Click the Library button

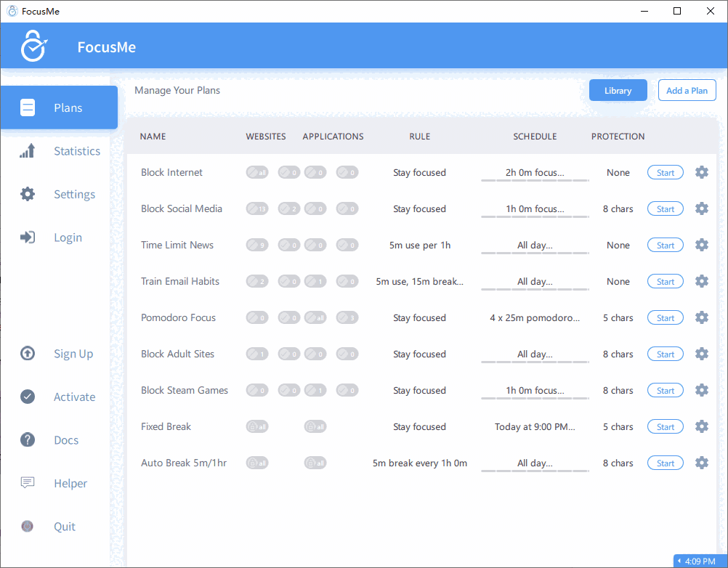[x=618, y=91]
